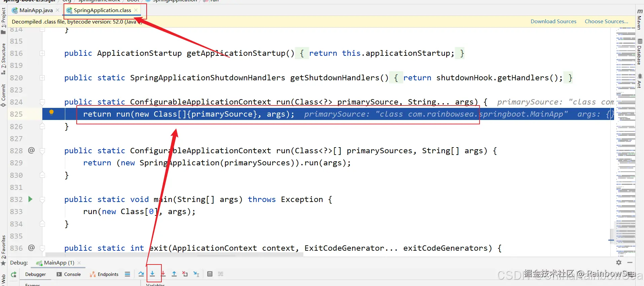Click 'ExitCodeGenerator...' parameter on line 836
Viewport: 644px width, 286px height.
[351, 248]
